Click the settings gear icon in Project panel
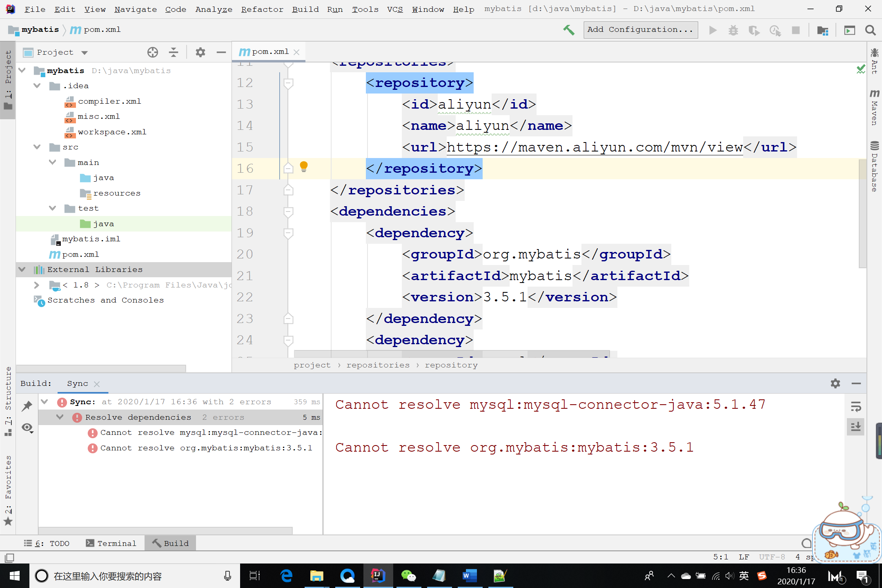 [x=200, y=52]
